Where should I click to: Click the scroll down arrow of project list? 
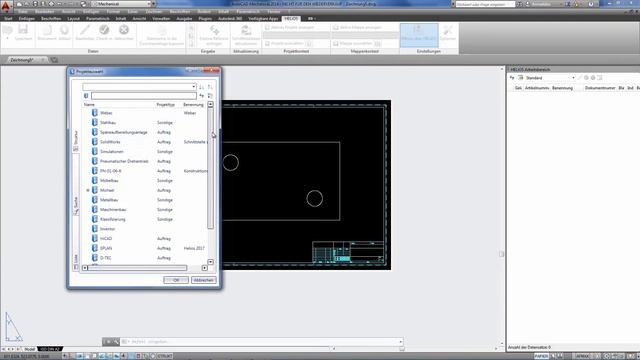(x=211, y=262)
